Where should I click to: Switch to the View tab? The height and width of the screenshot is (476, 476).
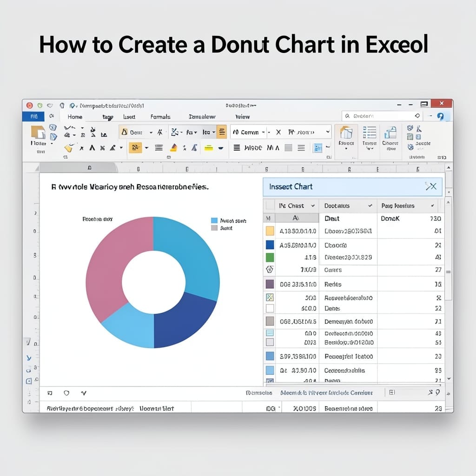tap(242, 117)
